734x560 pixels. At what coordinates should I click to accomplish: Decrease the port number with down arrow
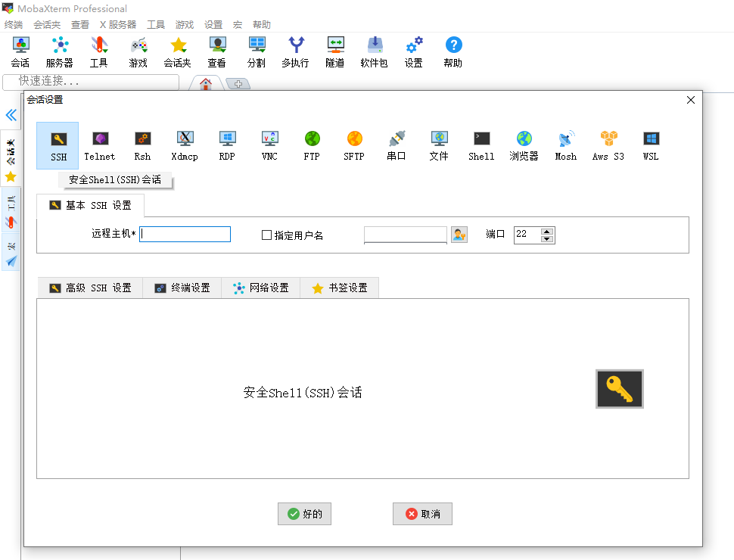click(x=547, y=239)
